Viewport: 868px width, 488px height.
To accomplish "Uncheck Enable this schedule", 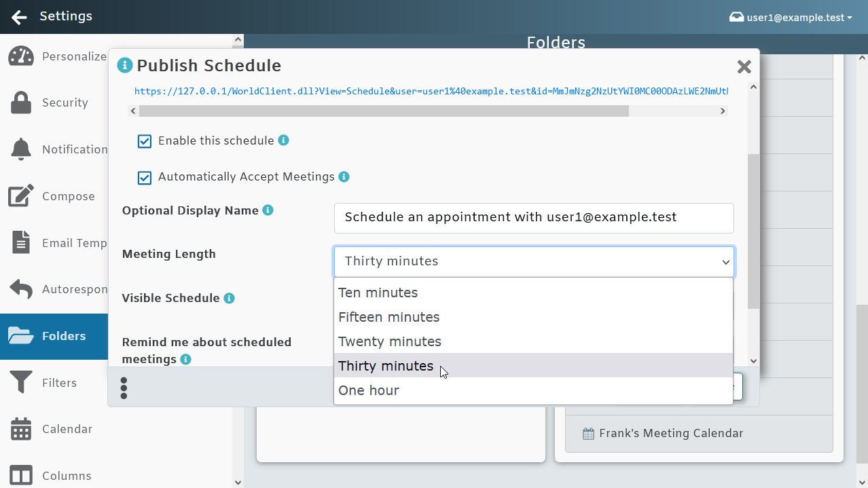I will (x=145, y=141).
